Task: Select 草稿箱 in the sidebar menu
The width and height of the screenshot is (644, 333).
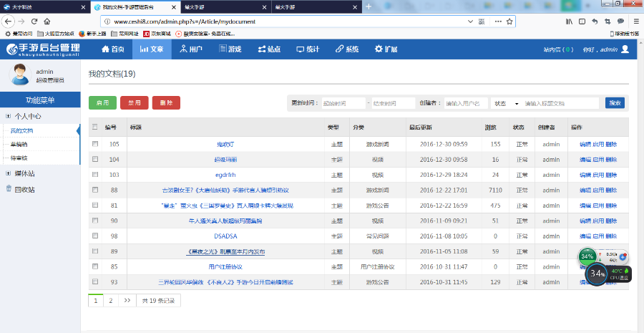Action: click(x=19, y=144)
